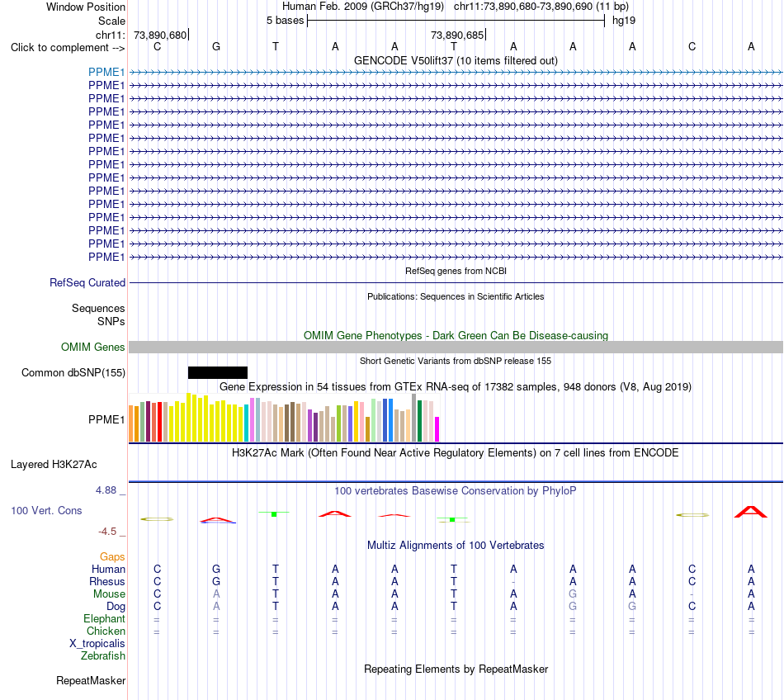Click the tall gray bar in the GTEx chart
The image size is (784, 700).
click(414, 418)
